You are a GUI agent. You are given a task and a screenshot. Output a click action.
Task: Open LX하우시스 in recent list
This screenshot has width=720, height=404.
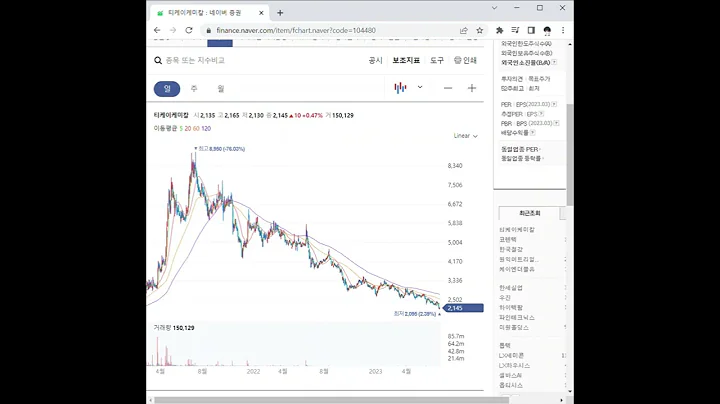514,366
